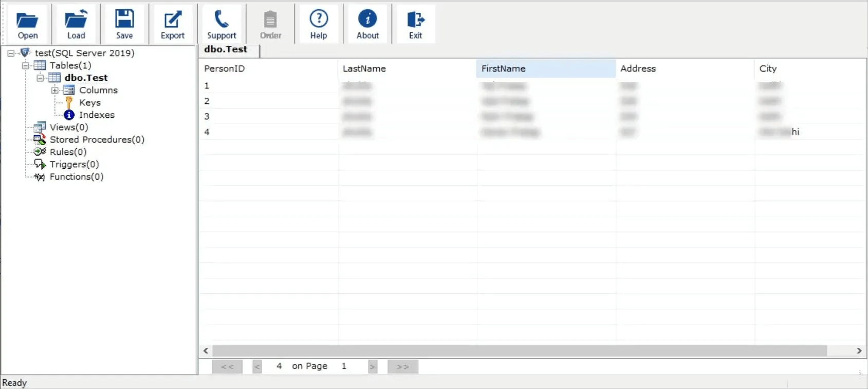
Task: Expand the Columns node
Action: click(54, 90)
